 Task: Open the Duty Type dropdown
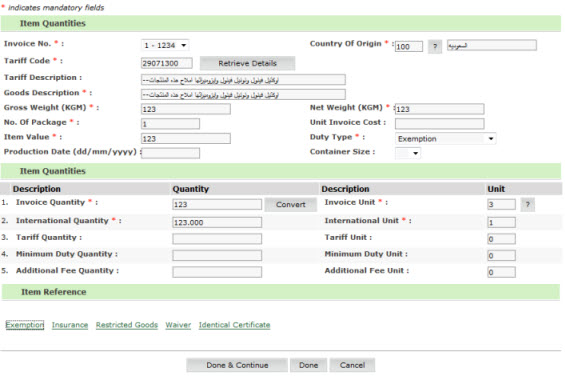[445, 139]
